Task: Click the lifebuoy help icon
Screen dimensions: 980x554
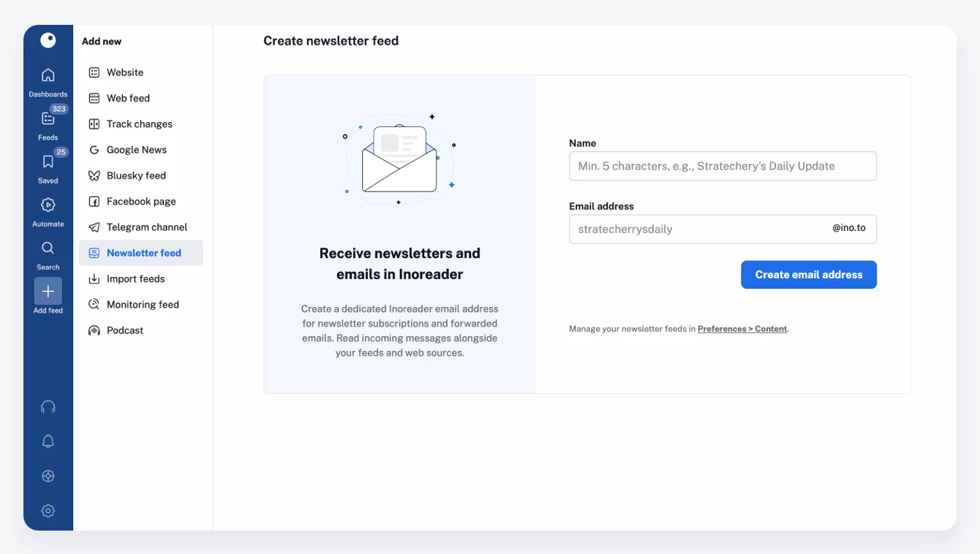Action: (48, 477)
